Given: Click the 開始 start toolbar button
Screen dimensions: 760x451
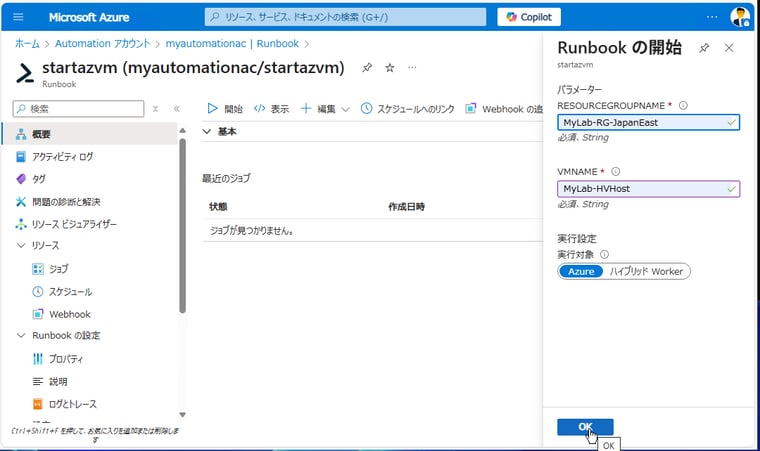Looking at the screenshot, I should (x=225, y=109).
